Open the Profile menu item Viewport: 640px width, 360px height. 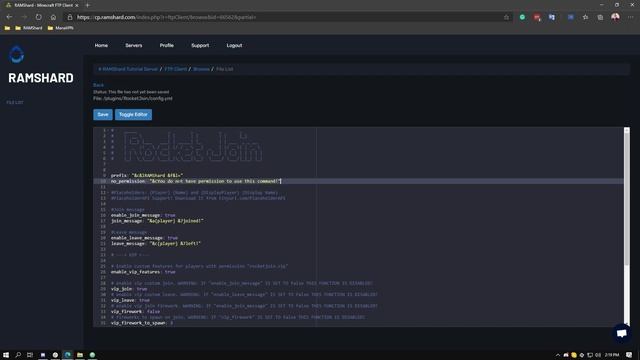coord(167,45)
